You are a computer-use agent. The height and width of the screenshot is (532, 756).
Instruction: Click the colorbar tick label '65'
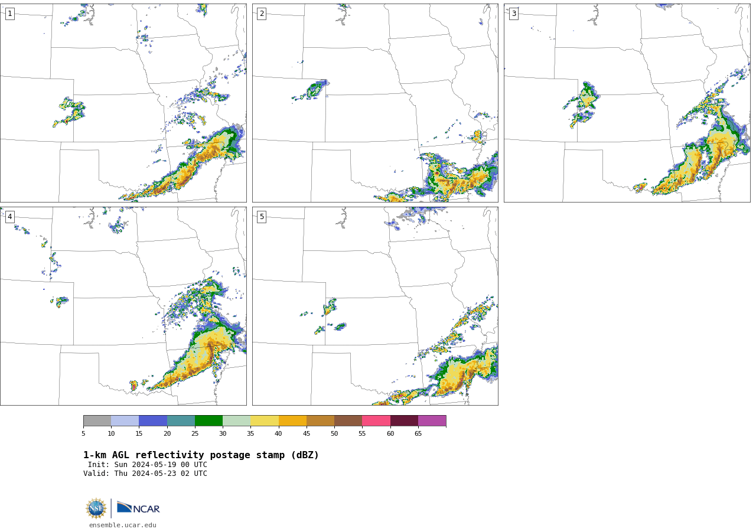tap(418, 433)
